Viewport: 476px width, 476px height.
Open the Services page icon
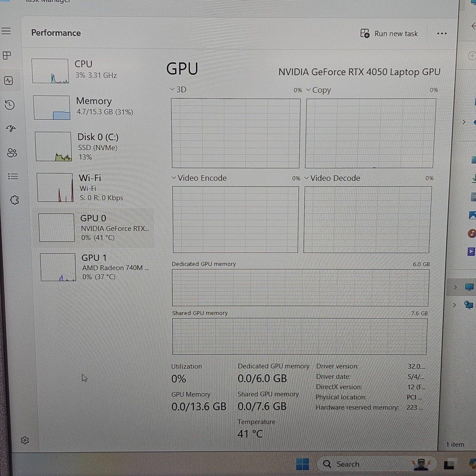(14, 200)
